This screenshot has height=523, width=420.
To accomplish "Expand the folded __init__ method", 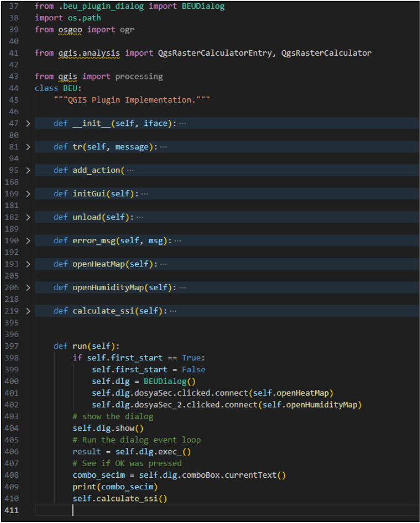I will (x=28, y=124).
